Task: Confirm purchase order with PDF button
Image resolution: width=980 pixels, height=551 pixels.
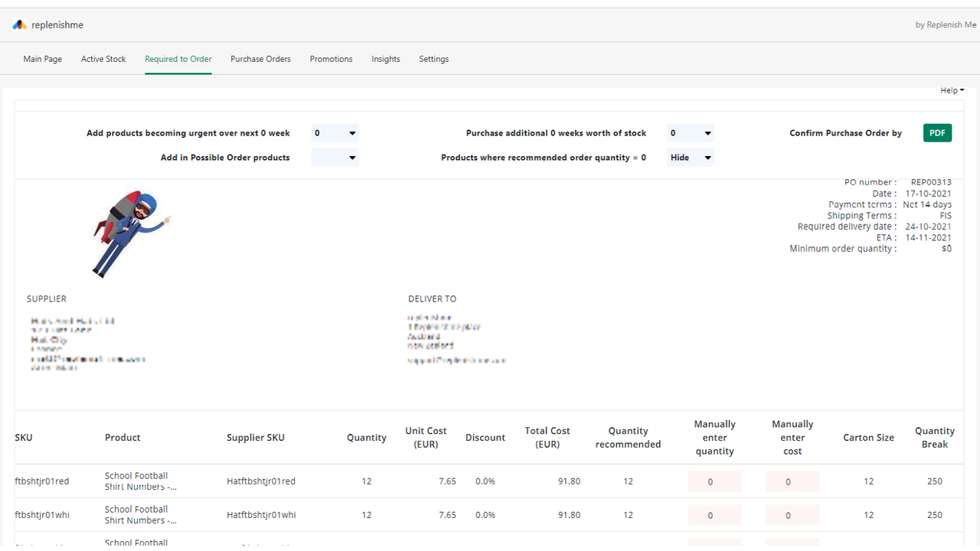Action: (x=937, y=133)
